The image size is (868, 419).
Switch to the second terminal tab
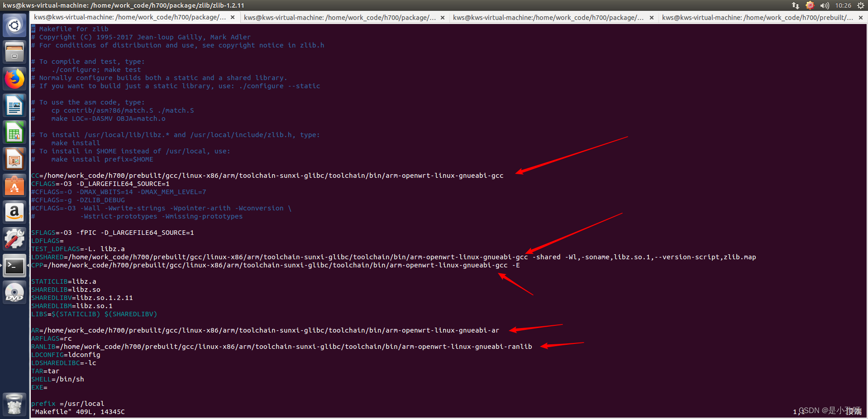point(344,18)
